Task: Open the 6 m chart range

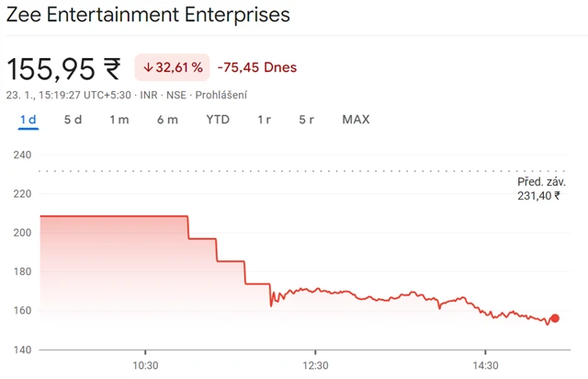Action: pos(167,120)
